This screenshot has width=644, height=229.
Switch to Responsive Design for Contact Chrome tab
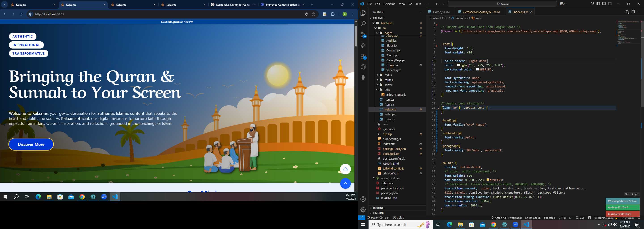tap(233, 5)
